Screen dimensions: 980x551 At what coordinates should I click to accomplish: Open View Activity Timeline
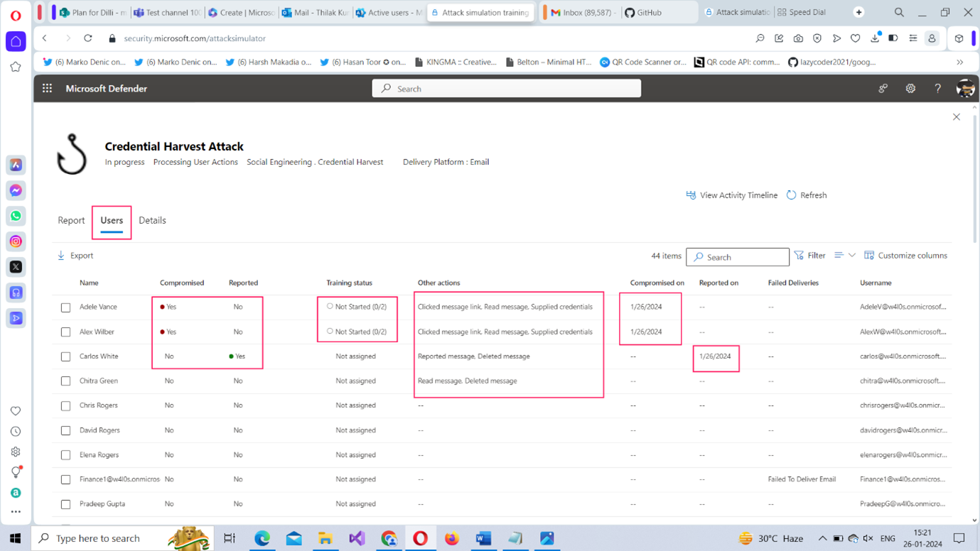point(731,195)
